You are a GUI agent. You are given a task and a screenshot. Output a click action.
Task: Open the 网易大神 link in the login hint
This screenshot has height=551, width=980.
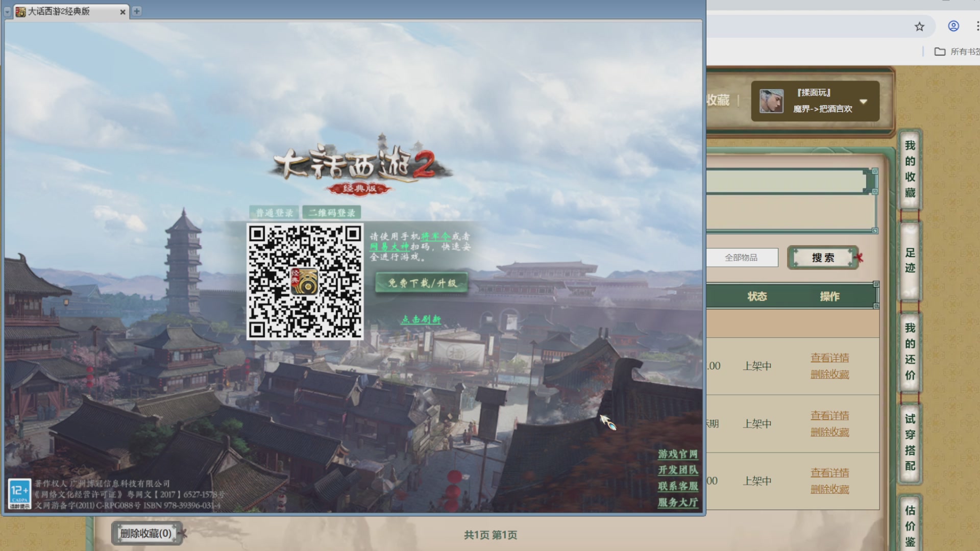(389, 246)
